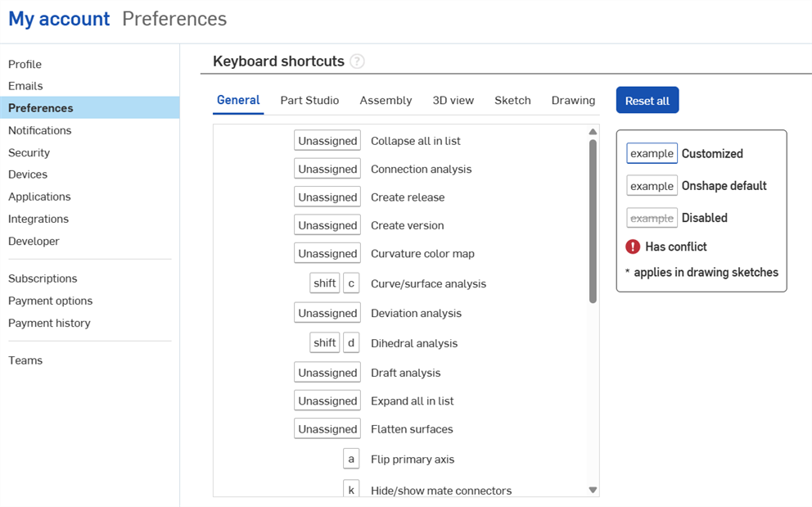Click the Unassigned field for Create version
This screenshot has width=812, height=507.
[327, 224]
